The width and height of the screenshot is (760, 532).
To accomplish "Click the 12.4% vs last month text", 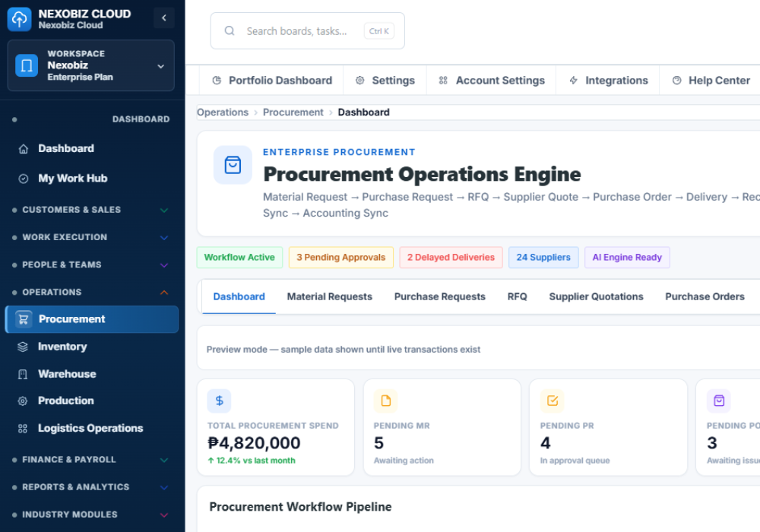I will click(x=252, y=461).
